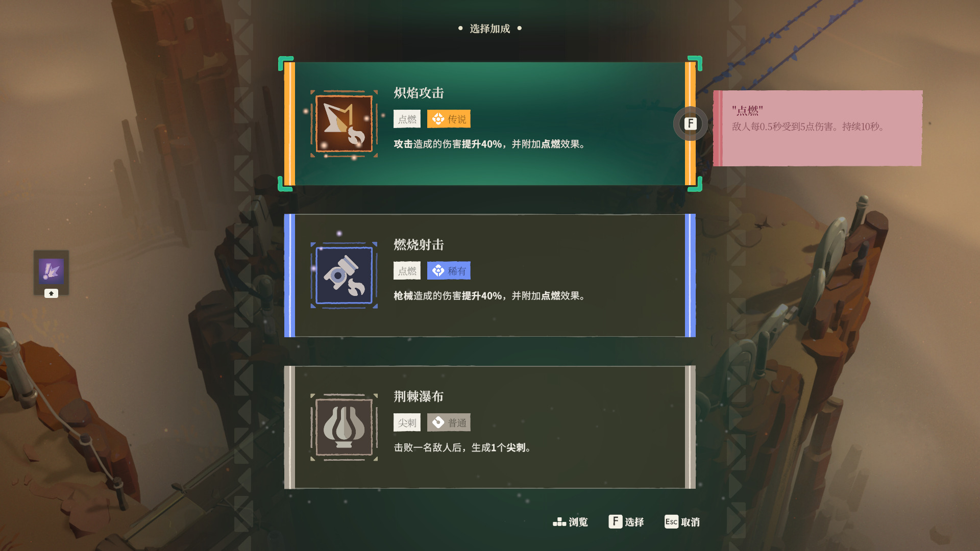Click the 浏览 browse button
This screenshot has height=551, width=980.
[571, 521]
